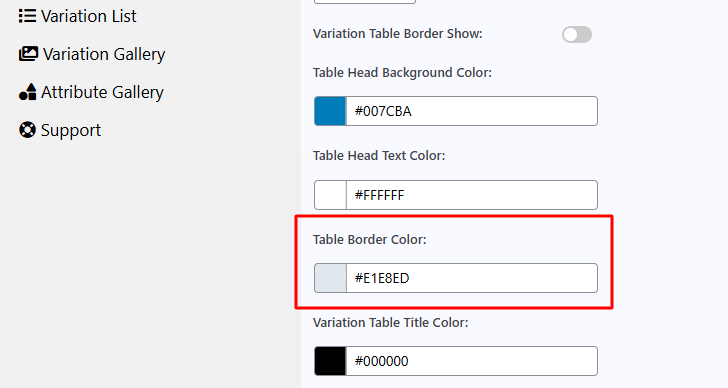The height and width of the screenshot is (388, 728).
Task: Click the Table Border Color label
Action: (x=370, y=239)
